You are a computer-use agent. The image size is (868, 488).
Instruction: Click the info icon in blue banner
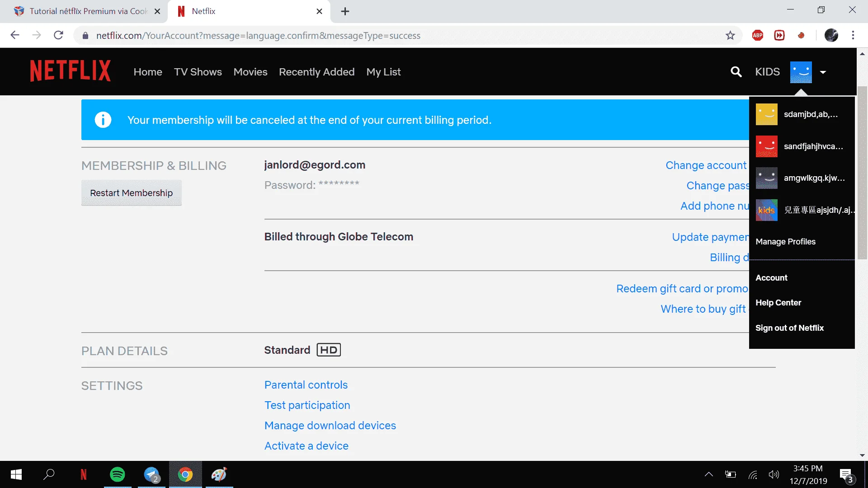103,120
